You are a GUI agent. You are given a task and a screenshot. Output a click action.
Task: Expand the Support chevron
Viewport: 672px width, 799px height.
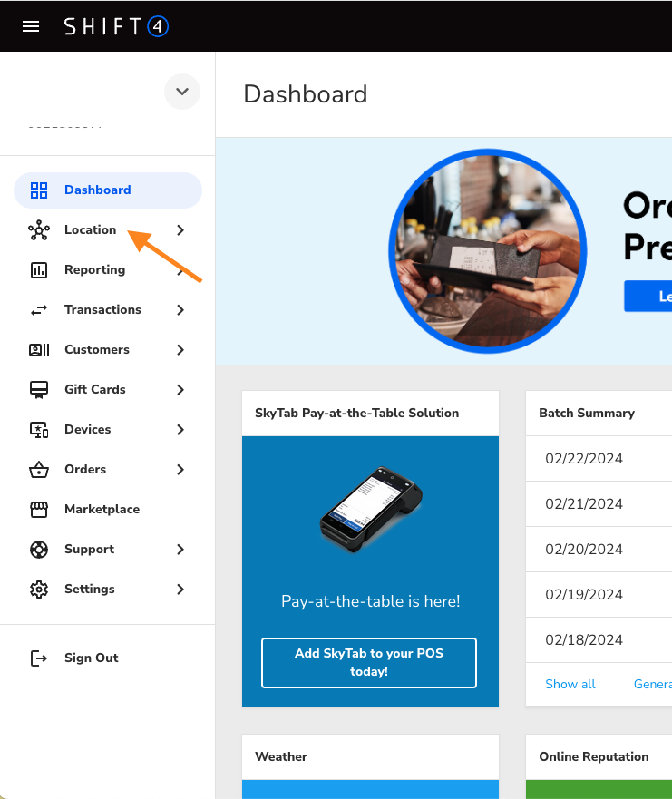(x=180, y=550)
